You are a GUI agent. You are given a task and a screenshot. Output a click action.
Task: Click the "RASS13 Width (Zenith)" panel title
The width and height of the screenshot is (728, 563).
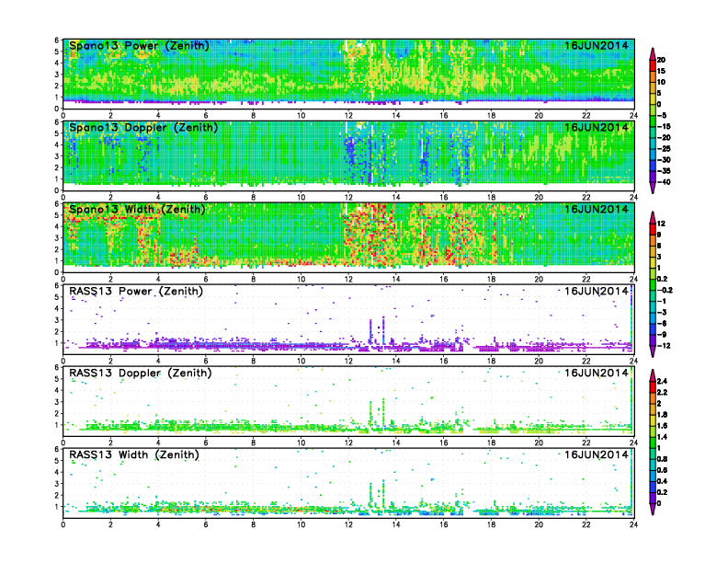pos(134,454)
